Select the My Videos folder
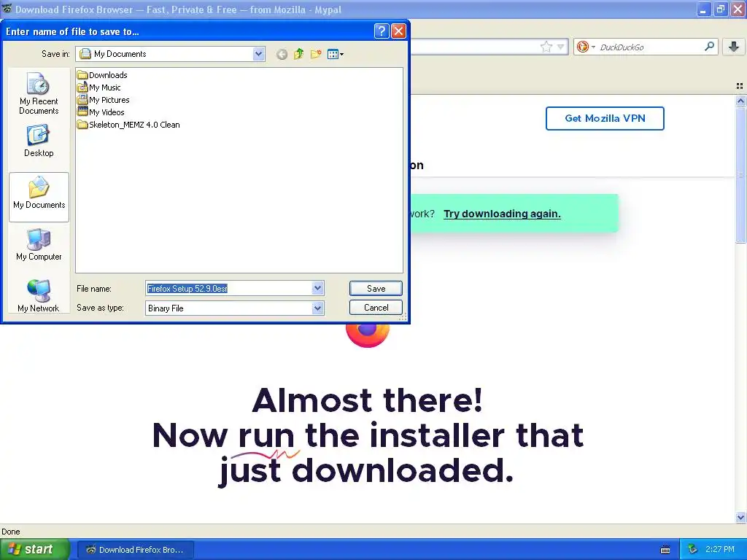 [101, 112]
